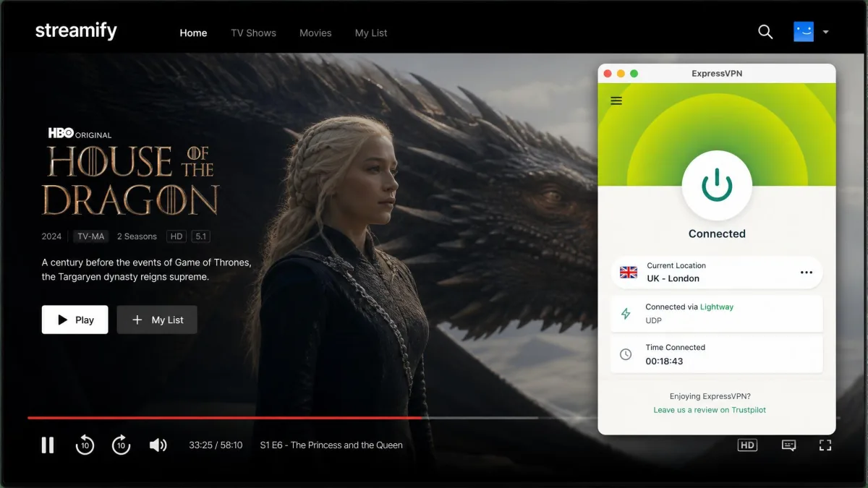Click the Lightway protocol link
The width and height of the screenshot is (868, 488).
click(717, 307)
